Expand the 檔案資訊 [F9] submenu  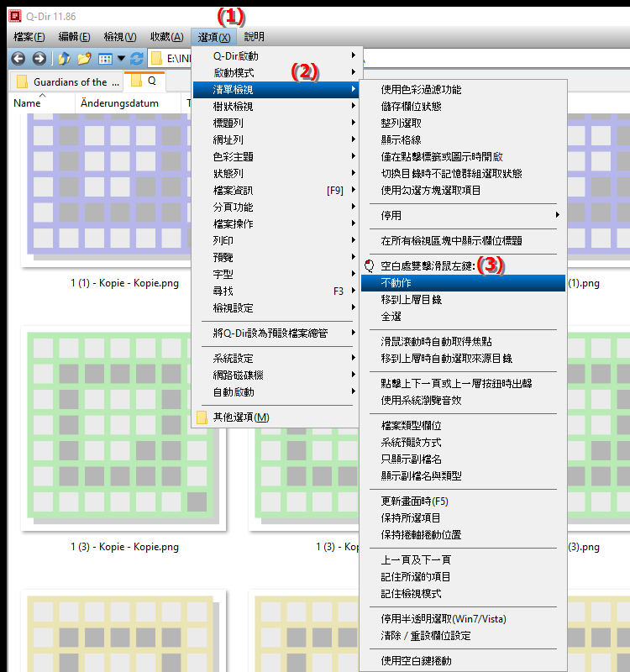[x=276, y=191]
